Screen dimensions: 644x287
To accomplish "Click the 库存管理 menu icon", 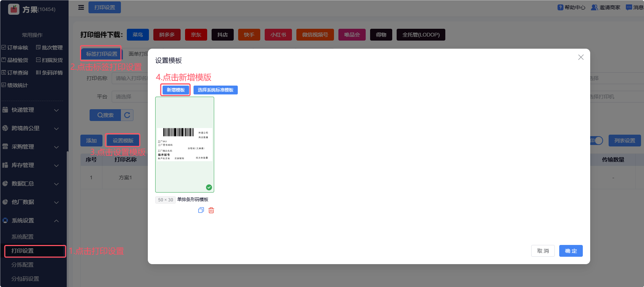I will (x=5, y=165).
